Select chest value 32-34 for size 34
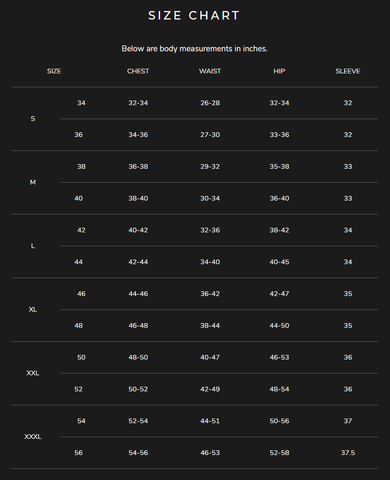 click(138, 103)
